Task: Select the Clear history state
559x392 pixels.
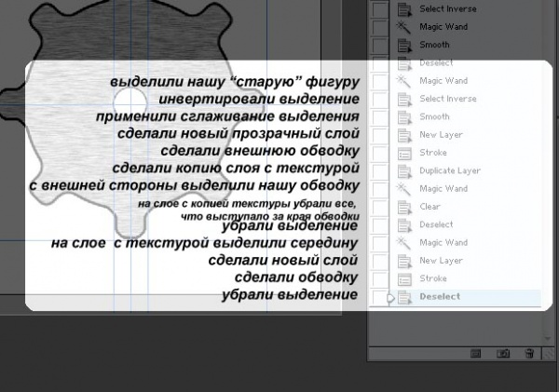Action: pyautogui.click(x=430, y=207)
